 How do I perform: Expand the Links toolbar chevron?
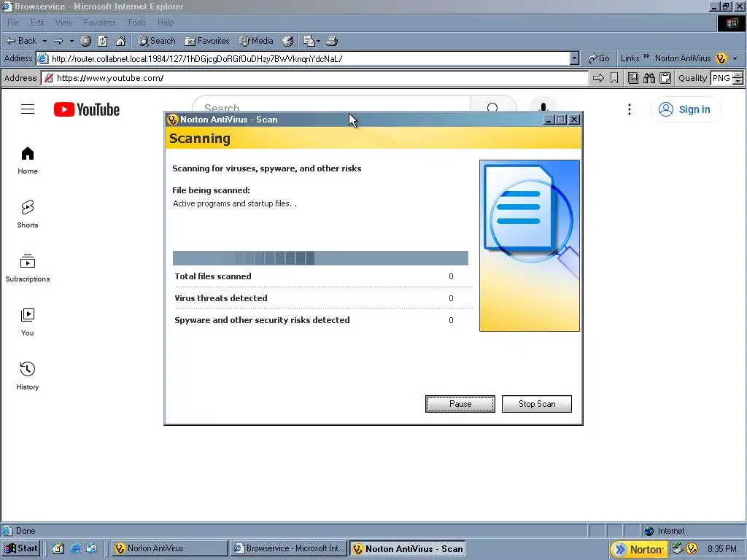click(646, 57)
